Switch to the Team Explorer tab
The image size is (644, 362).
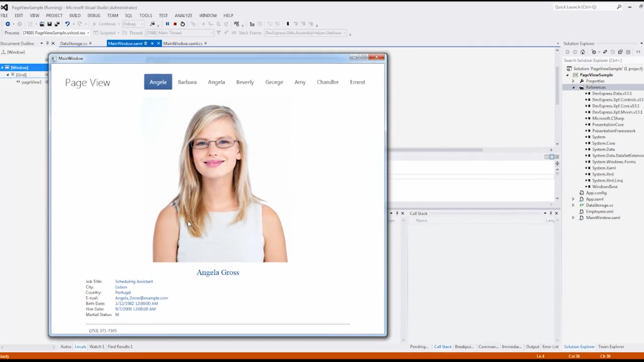click(610, 347)
